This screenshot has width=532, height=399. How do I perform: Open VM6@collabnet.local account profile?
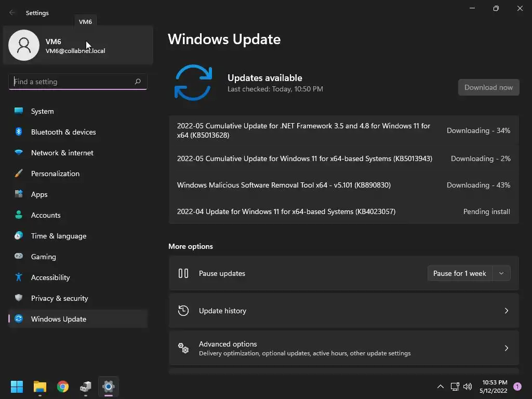pos(78,45)
